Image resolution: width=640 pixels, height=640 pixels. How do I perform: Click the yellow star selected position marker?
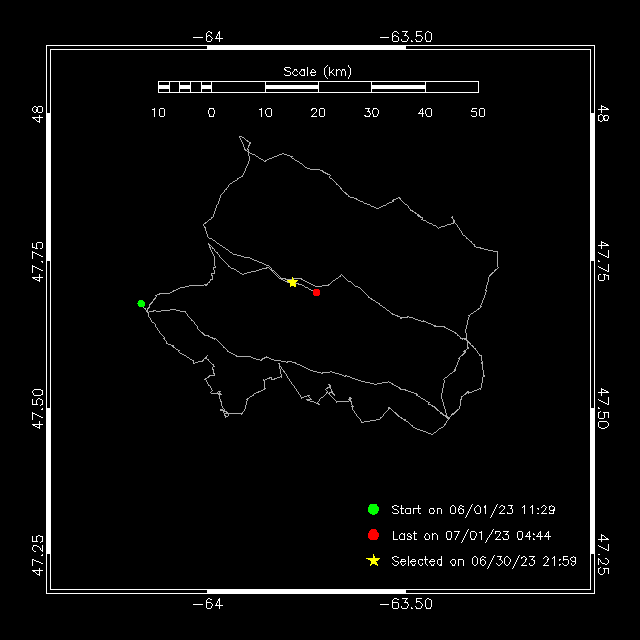292,282
